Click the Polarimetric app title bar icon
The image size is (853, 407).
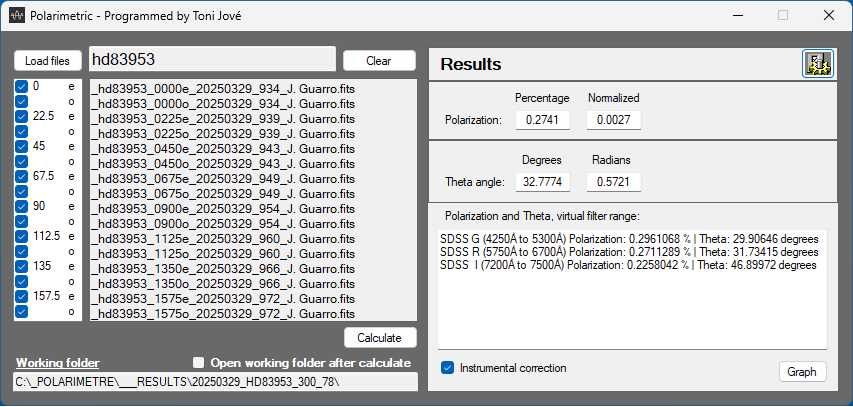tap(17, 15)
